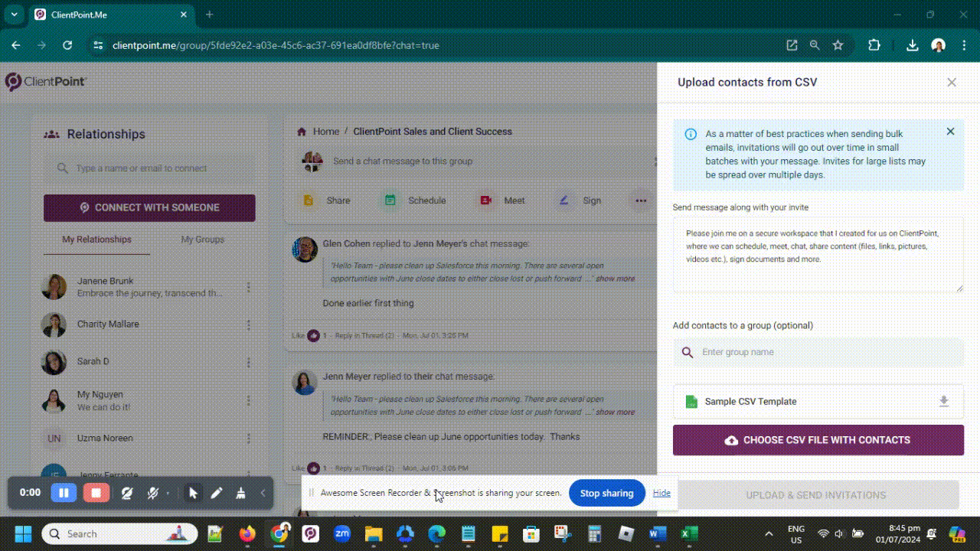Open options menu for Charity Mallare
The width and height of the screenshot is (980, 551).
pyautogui.click(x=248, y=324)
